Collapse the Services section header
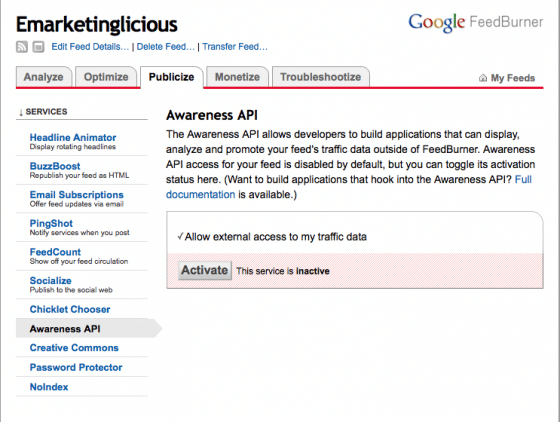The height and width of the screenshot is (422, 560). point(43,112)
